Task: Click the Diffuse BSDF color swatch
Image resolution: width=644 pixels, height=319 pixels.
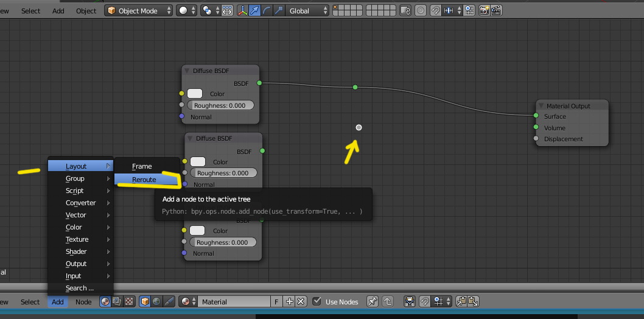Action: click(195, 94)
